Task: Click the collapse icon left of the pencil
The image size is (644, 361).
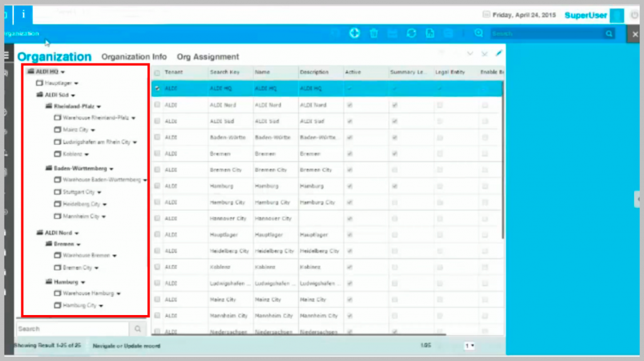Action: click(x=485, y=54)
